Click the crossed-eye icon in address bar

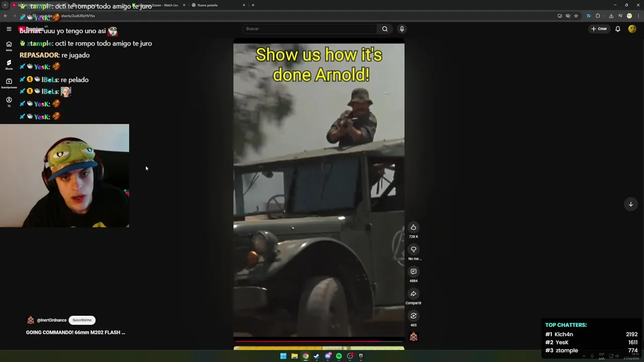click(x=568, y=16)
